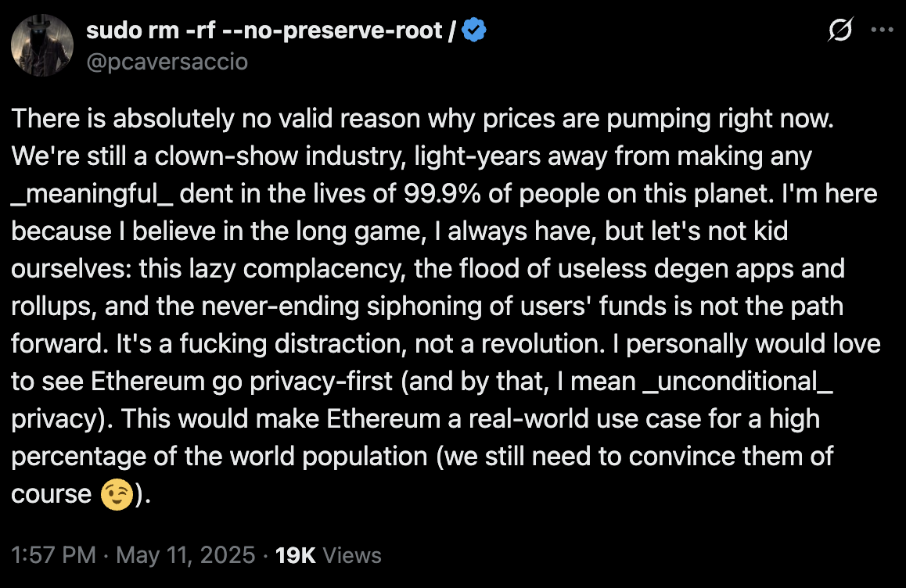Viewport: 906px width, 588px height.
Task: Click the May 11, 2025 date
Action: click(x=185, y=555)
